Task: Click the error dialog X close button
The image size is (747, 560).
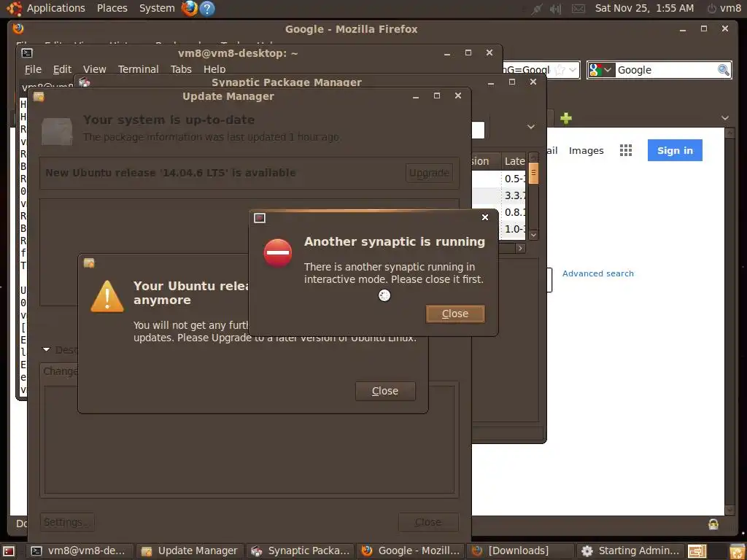Action: point(485,217)
